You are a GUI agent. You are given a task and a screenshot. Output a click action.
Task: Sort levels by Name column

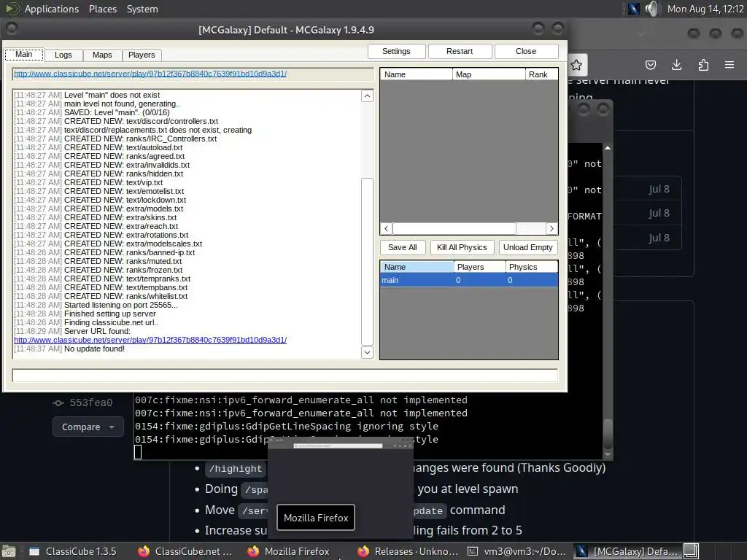(417, 267)
